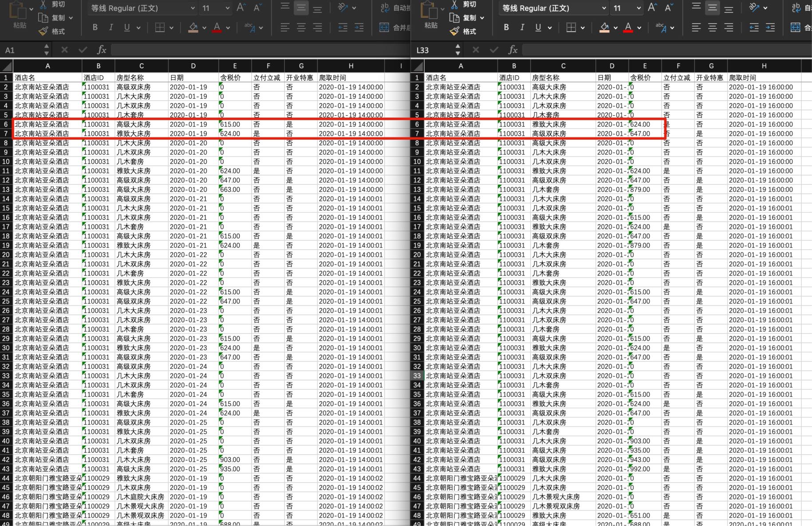Click the Copy icon in right window
The width and height of the screenshot is (812, 526).
[454, 18]
